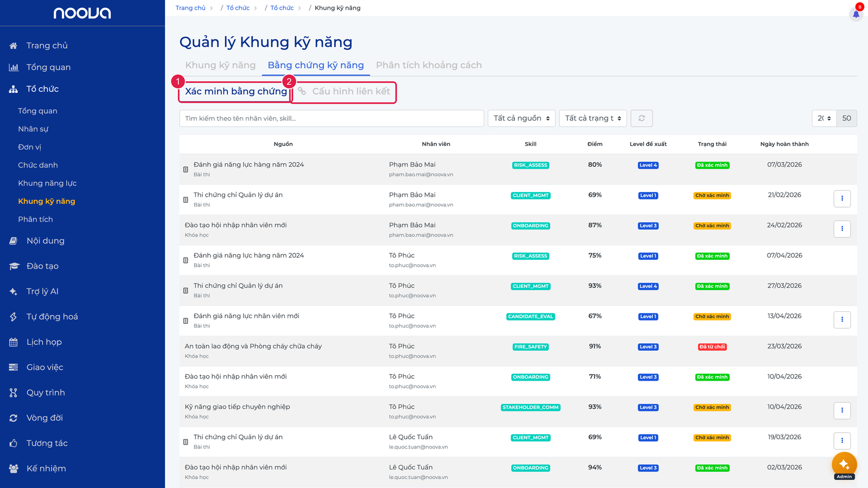The width and height of the screenshot is (868, 488).
Task: Click first Tổ chức breadcrumb link
Action: (238, 8)
